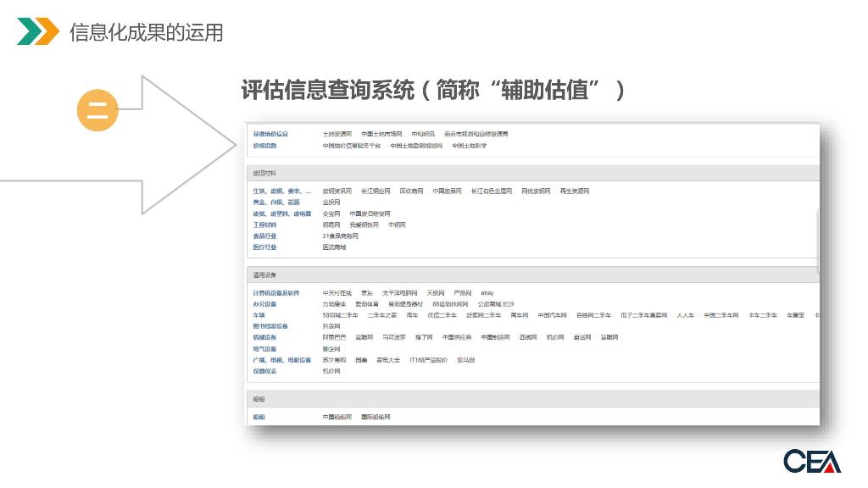Click the CEA logo

click(x=811, y=461)
